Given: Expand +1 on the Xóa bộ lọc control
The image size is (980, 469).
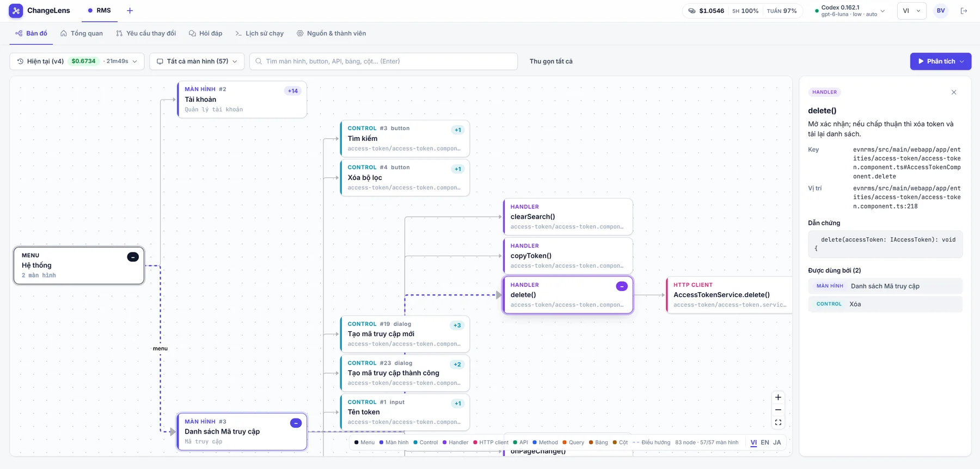Looking at the screenshot, I should 458,169.
